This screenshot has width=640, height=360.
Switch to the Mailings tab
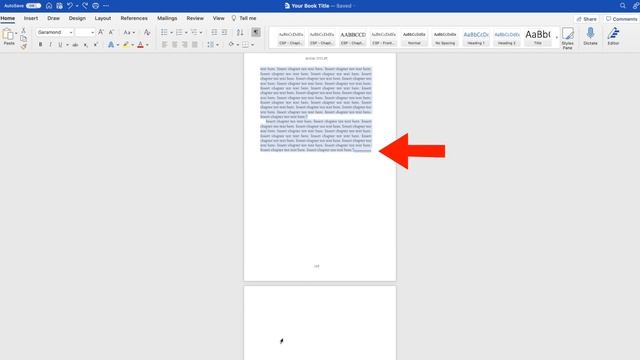[x=167, y=18]
